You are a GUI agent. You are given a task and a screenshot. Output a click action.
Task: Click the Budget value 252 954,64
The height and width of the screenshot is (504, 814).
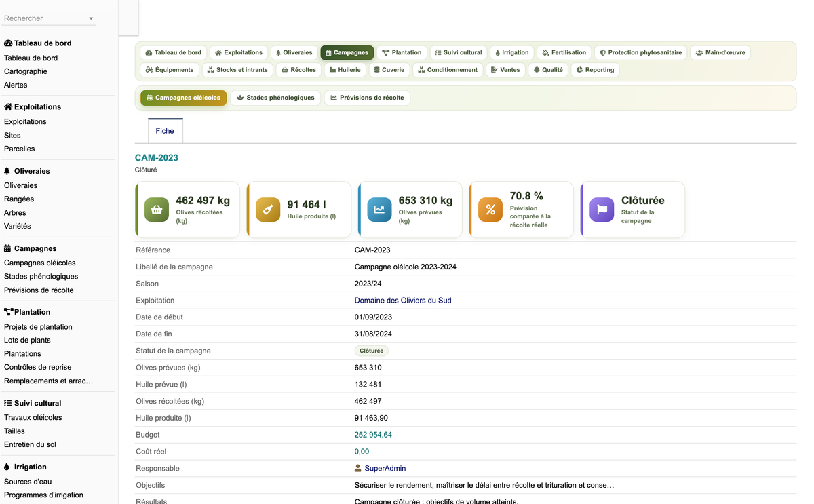click(x=373, y=435)
